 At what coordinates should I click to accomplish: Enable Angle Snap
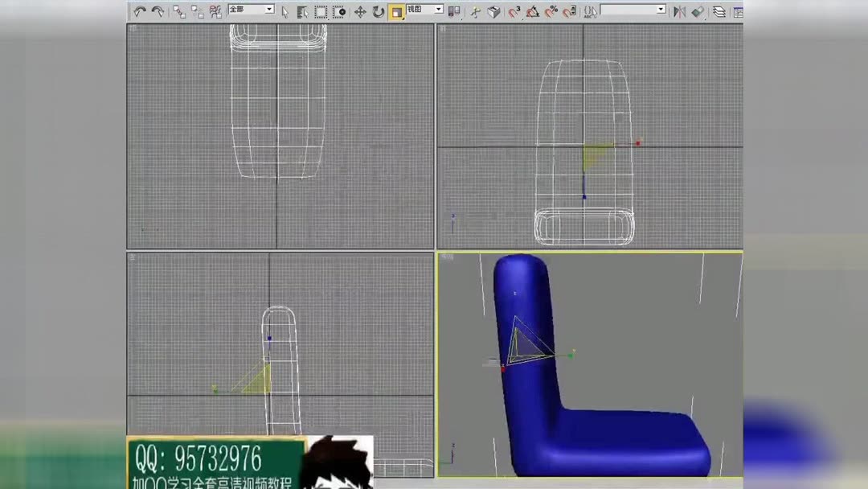(x=532, y=10)
